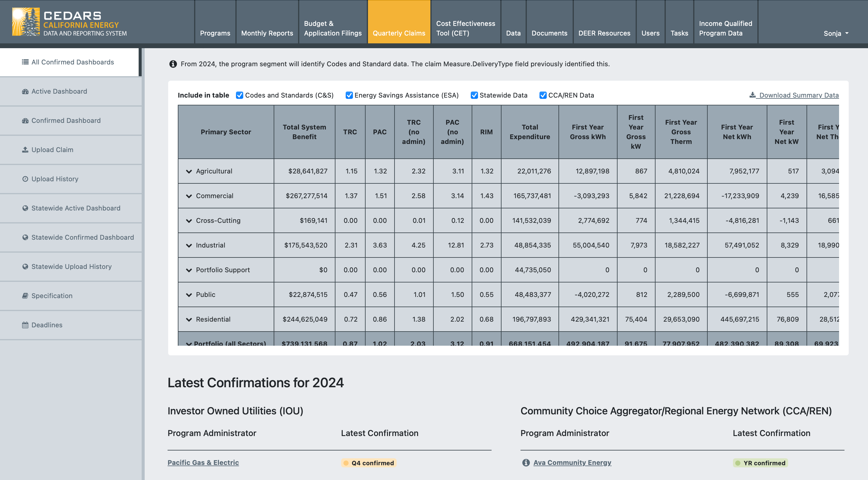Click the Q4 confirmed status badge
868x480 pixels.
[x=369, y=463]
